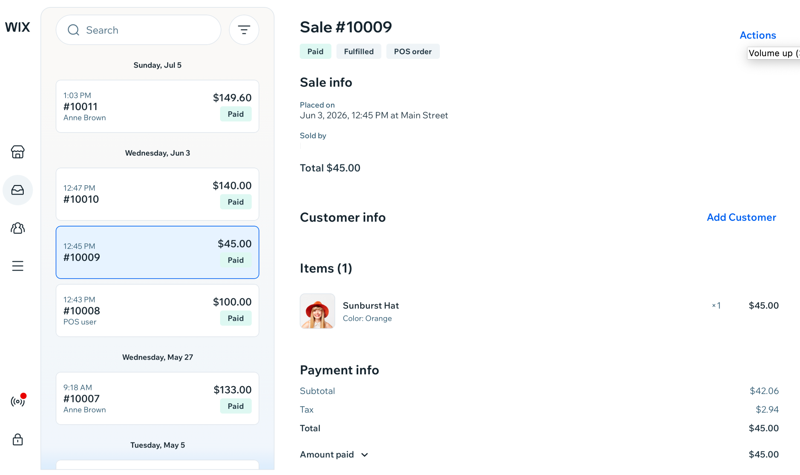This screenshot has height=475, width=800.
Task: Click the Paid badge on sale #10007
Action: tap(236, 406)
